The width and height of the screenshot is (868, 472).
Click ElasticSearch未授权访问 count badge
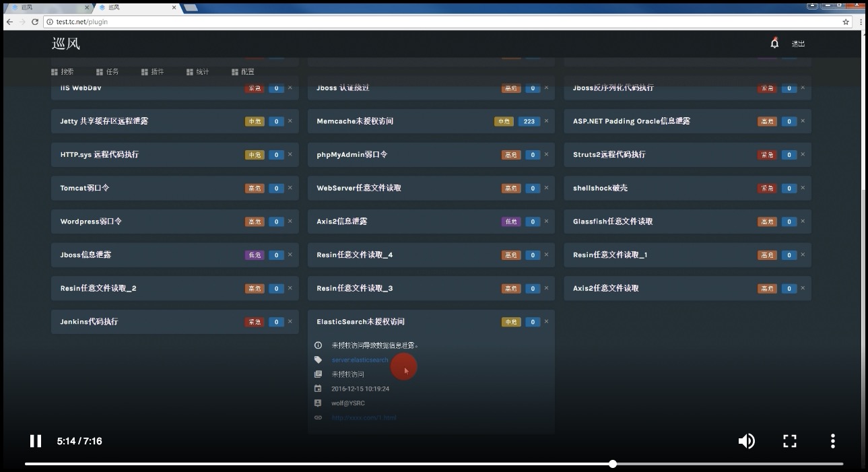click(x=533, y=322)
